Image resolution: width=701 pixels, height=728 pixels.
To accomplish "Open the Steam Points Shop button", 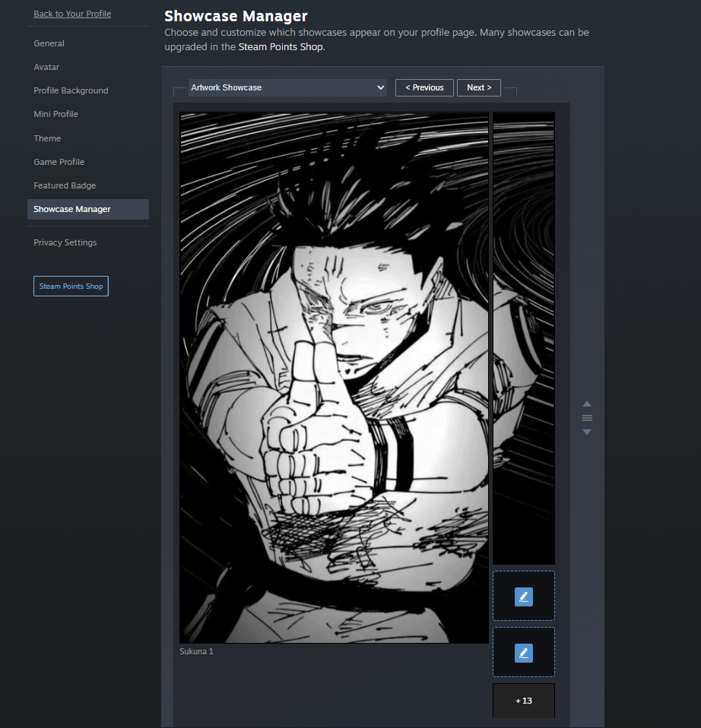I will (x=71, y=286).
